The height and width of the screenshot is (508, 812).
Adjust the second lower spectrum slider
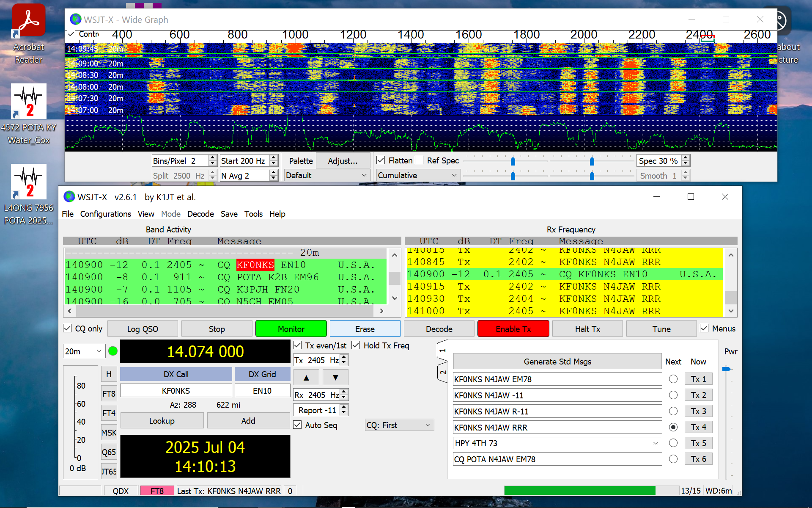pyautogui.click(x=592, y=175)
